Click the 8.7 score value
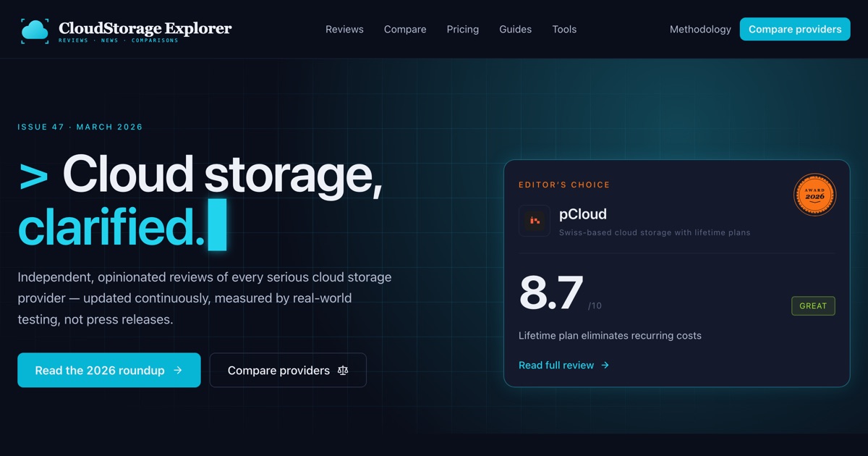The image size is (868, 456). [x=551, y=293]
